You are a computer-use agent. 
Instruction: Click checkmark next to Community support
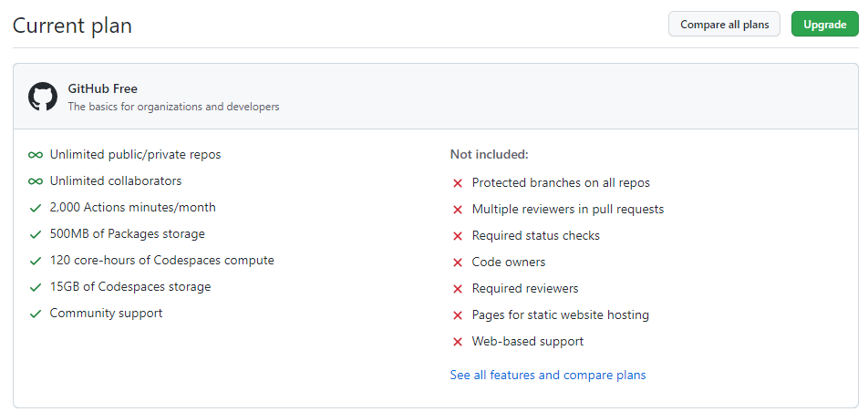coord(36,314)
